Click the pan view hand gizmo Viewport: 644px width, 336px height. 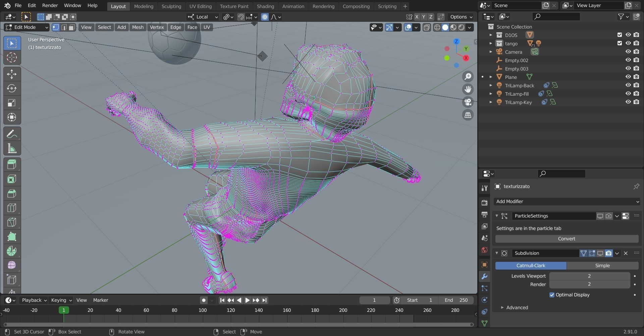[x=468, y=89]
